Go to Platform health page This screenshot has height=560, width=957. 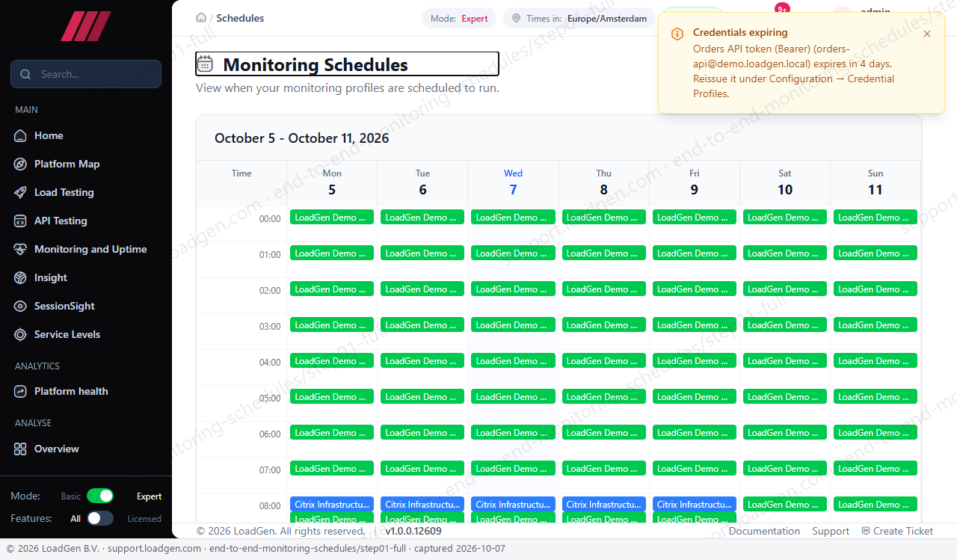coord(86,391)
